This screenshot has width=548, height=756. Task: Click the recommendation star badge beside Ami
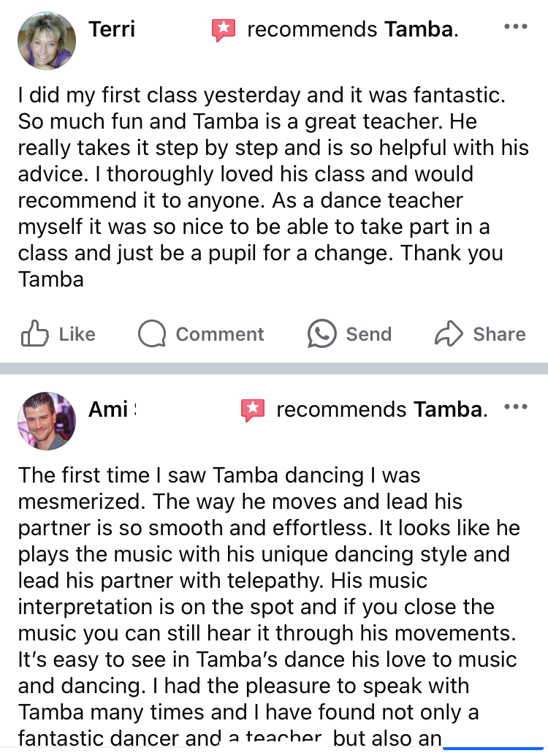(x=253, y=410)
